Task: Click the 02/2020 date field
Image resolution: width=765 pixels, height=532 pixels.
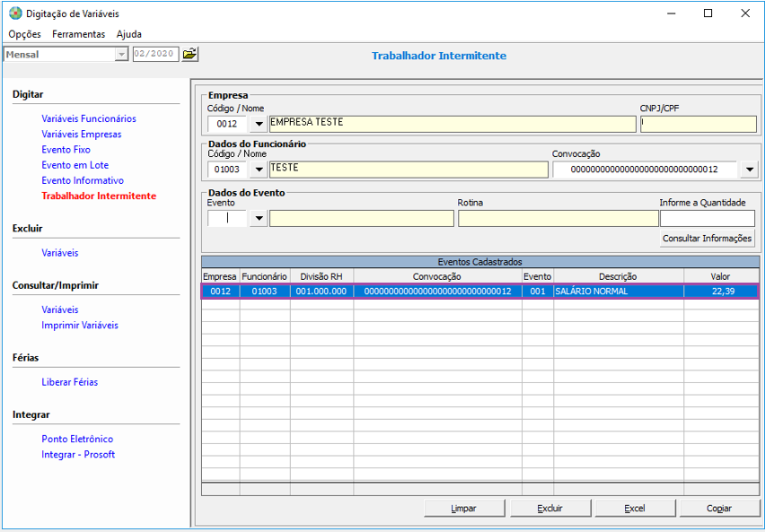Action: coord(155,54)
